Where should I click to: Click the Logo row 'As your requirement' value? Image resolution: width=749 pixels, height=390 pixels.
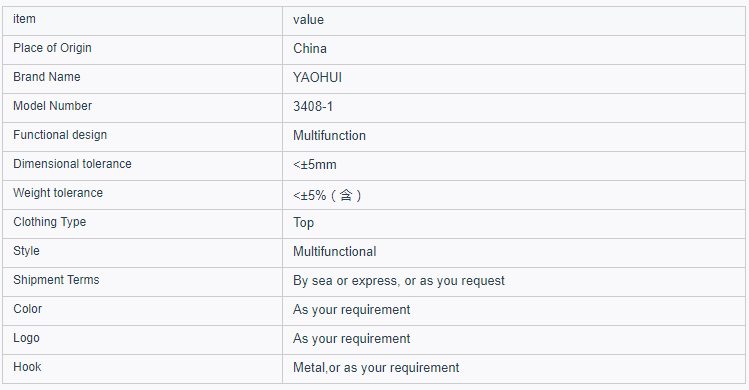point(352,338)
